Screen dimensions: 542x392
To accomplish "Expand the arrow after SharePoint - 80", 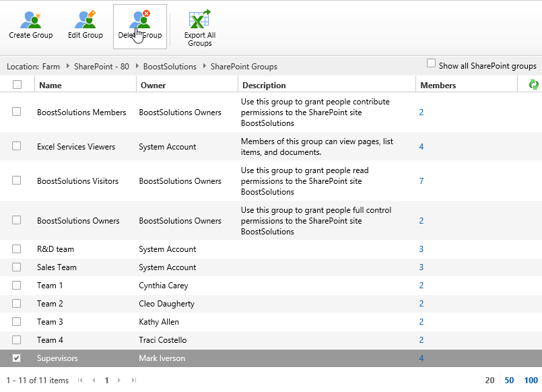I will point(137,67).
